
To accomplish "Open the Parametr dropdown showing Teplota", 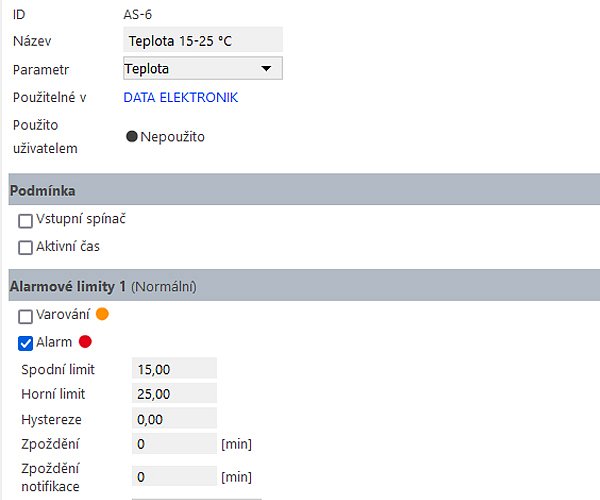I will [202, 69].
